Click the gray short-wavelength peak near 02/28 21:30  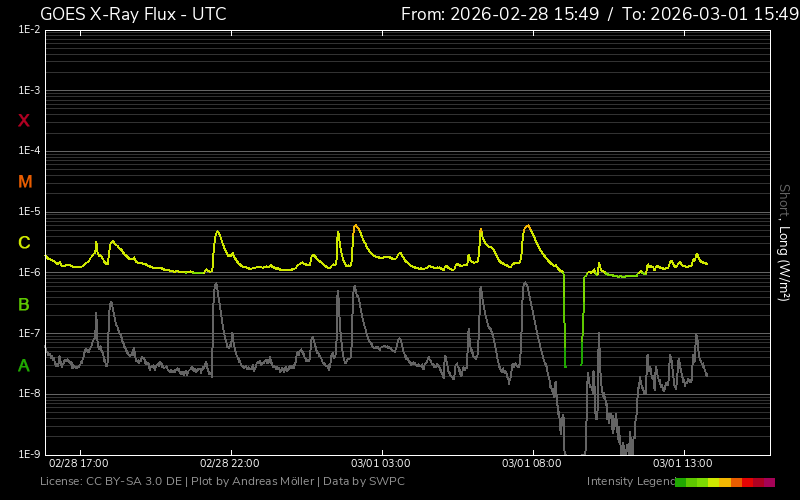pos(216,285)
